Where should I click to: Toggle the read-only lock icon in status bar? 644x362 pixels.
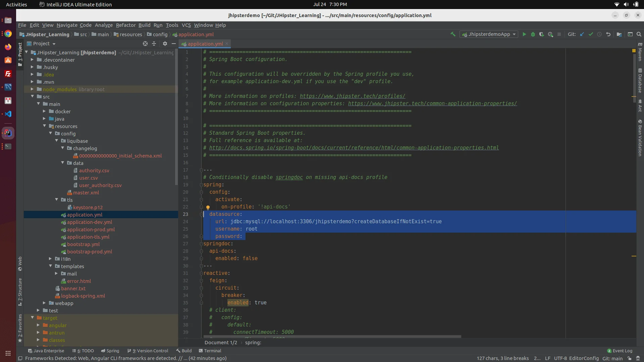pyautogui.click(x=630, y=358)
